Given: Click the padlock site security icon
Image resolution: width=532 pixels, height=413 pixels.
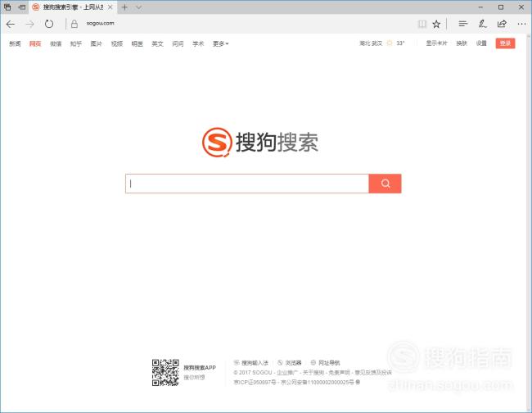Looking at the screenshot, I should tap(74, 24).
